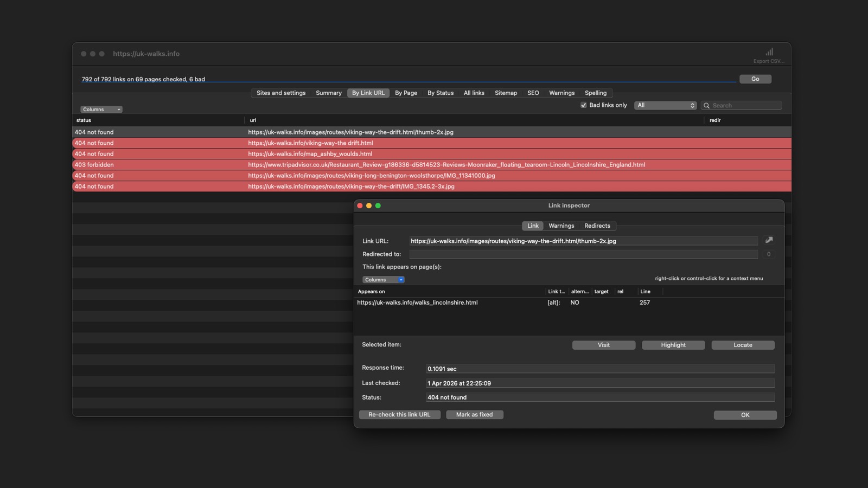This screenshot has width=868, height=488.
Task: Open main window Warnings tab
Action: [x=561, y=93]
